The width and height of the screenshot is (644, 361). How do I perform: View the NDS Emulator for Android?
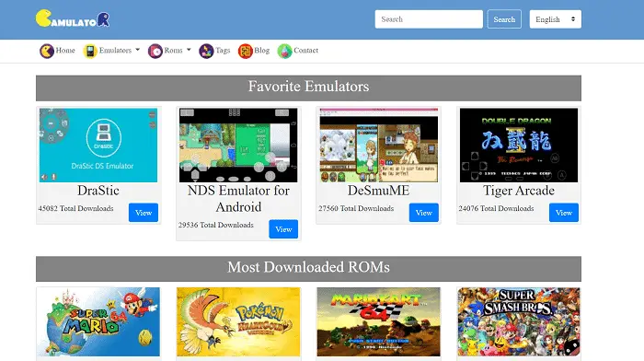click(x=283, y=229)
